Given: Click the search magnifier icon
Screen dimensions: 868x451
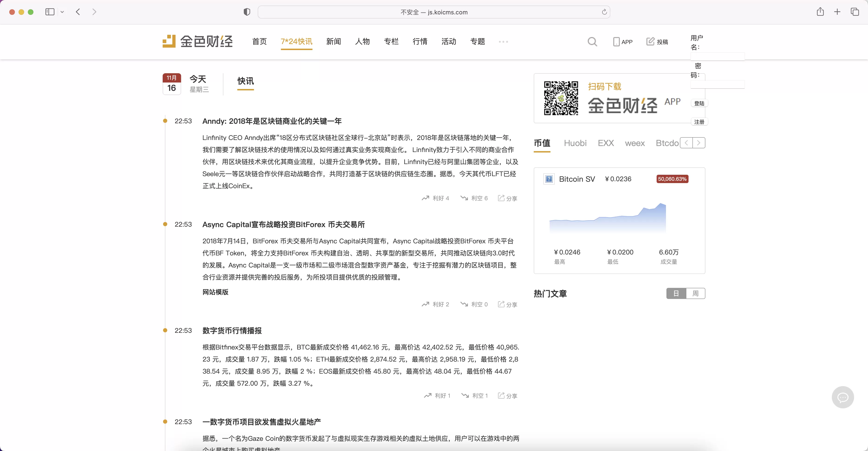Looking at the screenshot, I should coord(592,42).
